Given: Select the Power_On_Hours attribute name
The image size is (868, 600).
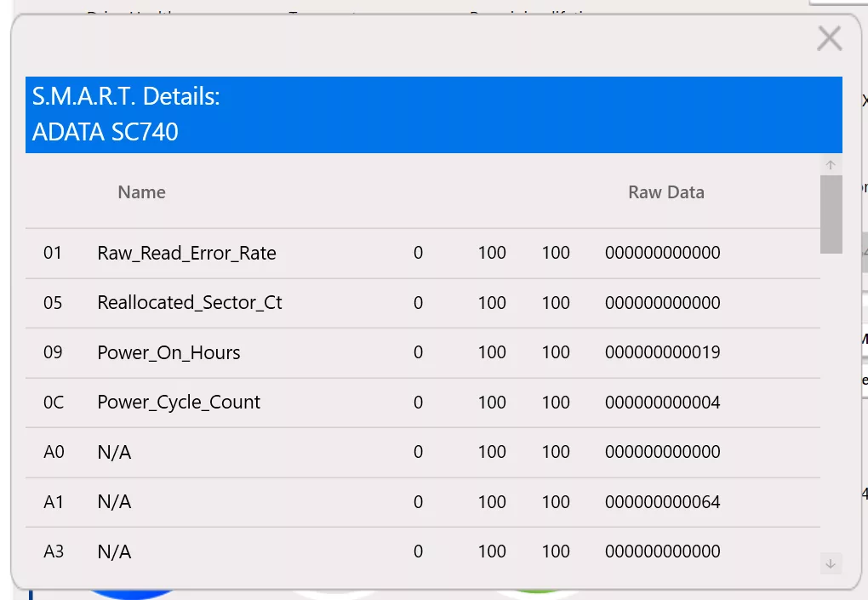Looking at the screenshot, I should (x=168, y=352).
